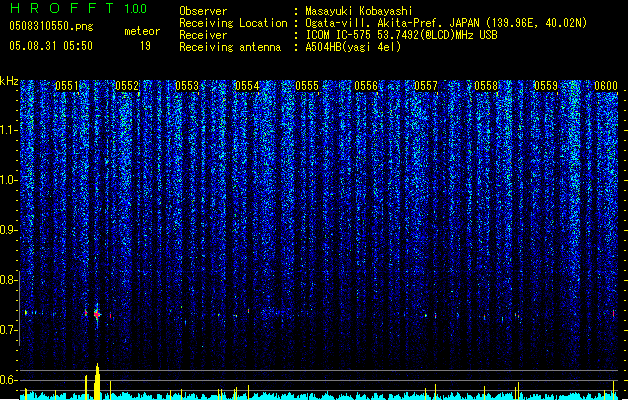Click the 1.0 frequency axis label

(8, 180)
